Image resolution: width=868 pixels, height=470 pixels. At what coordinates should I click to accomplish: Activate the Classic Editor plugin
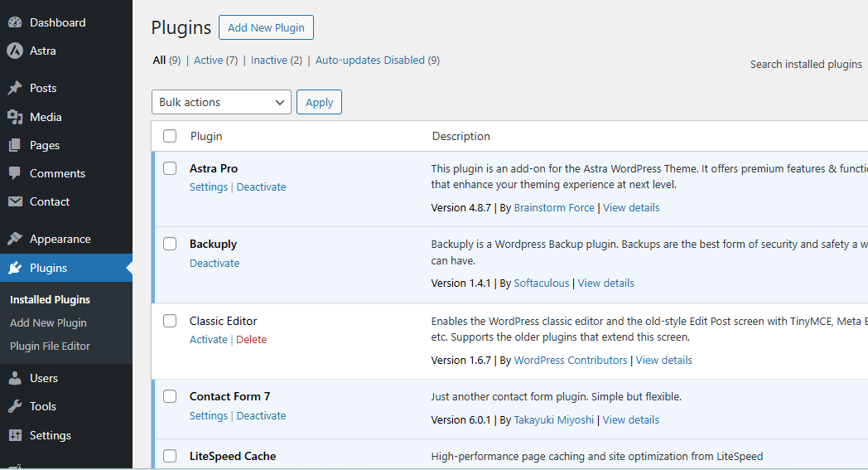[209, 339]
